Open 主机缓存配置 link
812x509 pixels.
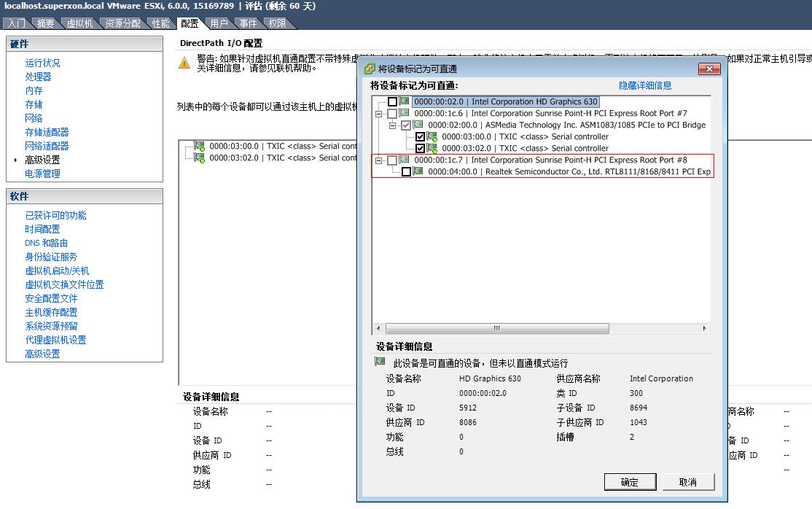pyautogui.click(x=51, y=312)
